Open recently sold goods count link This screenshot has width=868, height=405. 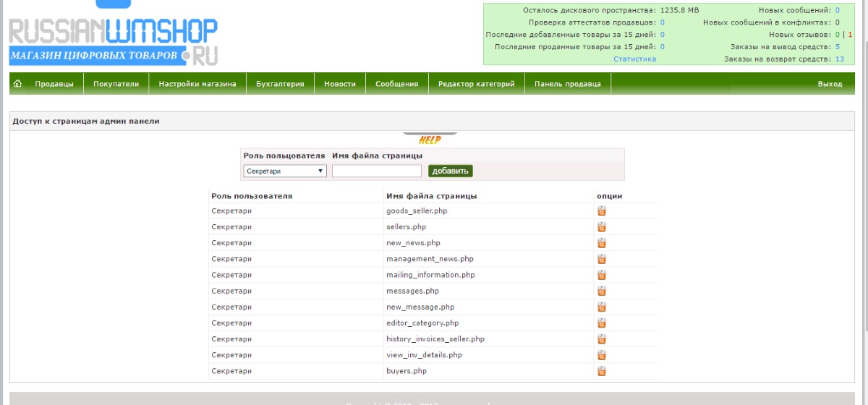[663, 47]
